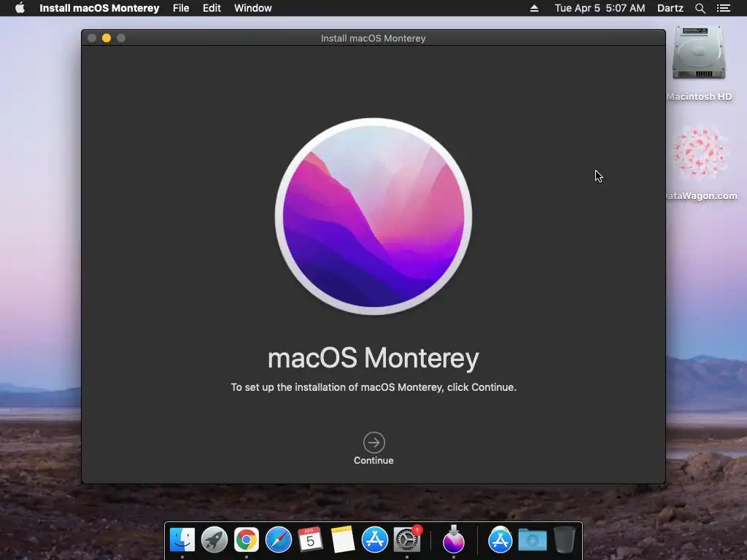747x560 pixels.
Task: Click the eject icon in the menu bar
Action: pyautogui.click(x=534, y=8)
